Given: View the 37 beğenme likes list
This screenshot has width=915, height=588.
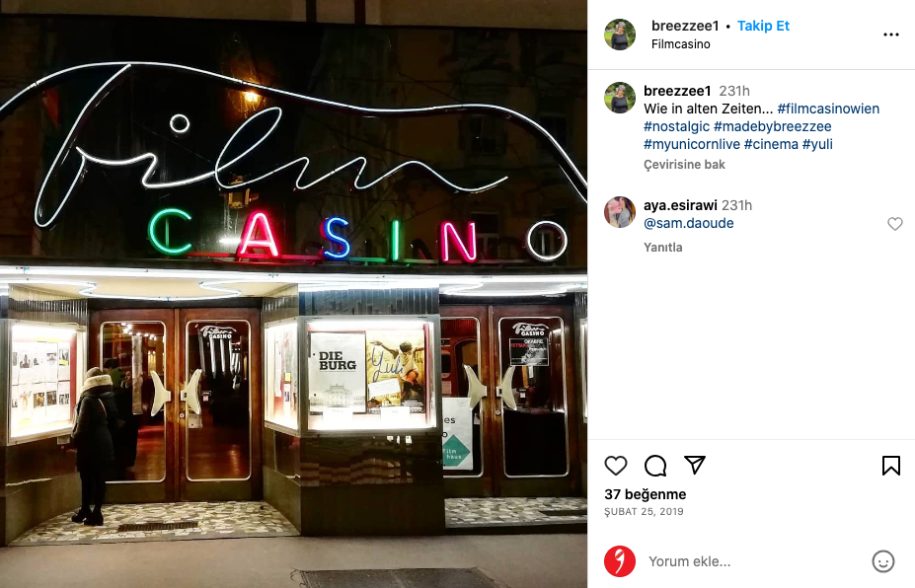Looking at the screenshot, I should [x=645, y=494].
